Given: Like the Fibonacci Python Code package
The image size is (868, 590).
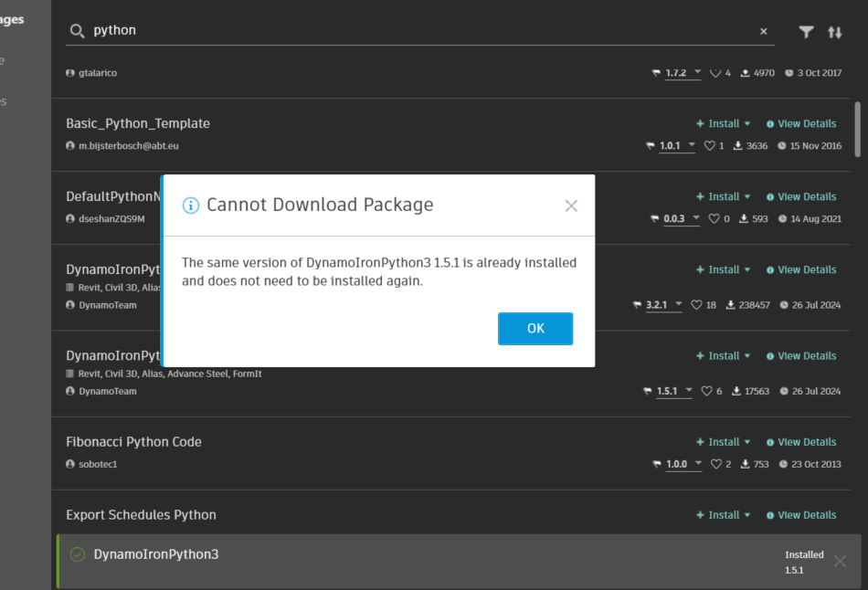Looking at the screenshot, I should pos(715,464).
